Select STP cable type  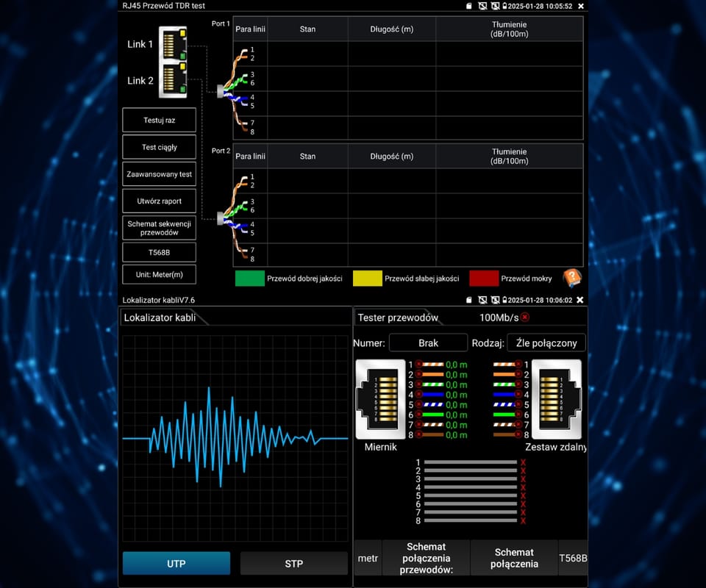293,564
